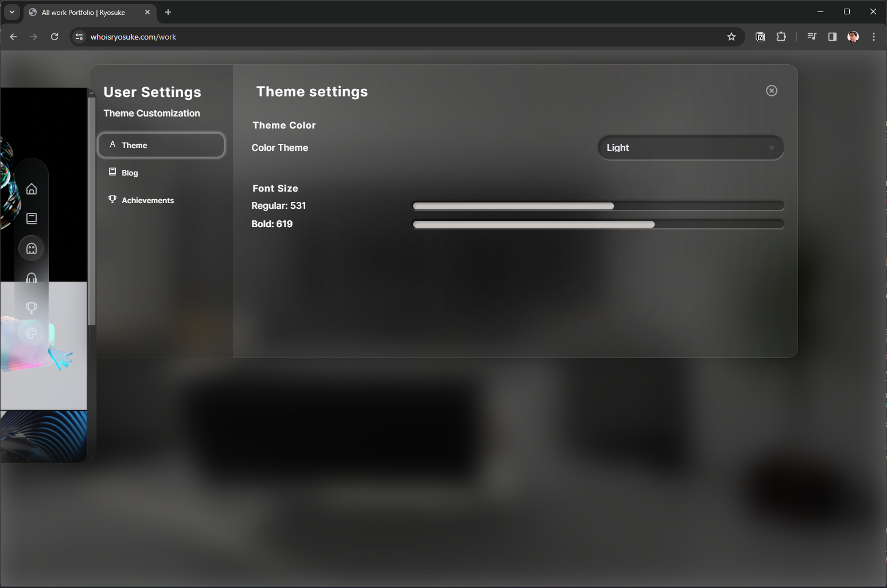Select the Theme settings section
Image resolution: width=887 pixels, height=588 pixels.
(x=161, y=145)
